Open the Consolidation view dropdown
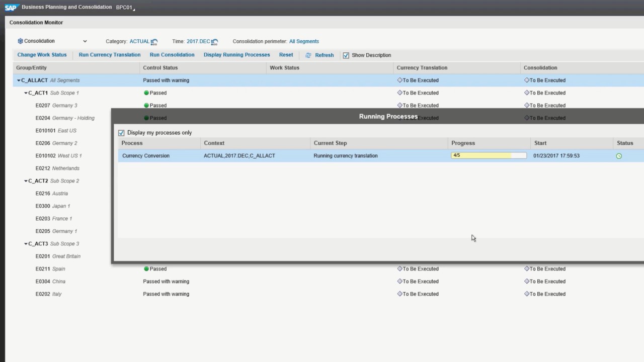The image size is (644, 362). pyautogui.click(x=85, y=41)
